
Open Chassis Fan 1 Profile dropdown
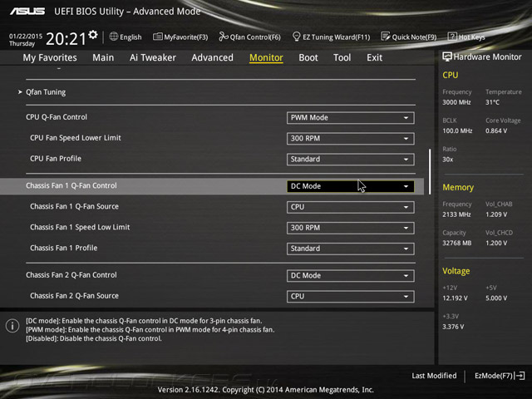(351, 249)
